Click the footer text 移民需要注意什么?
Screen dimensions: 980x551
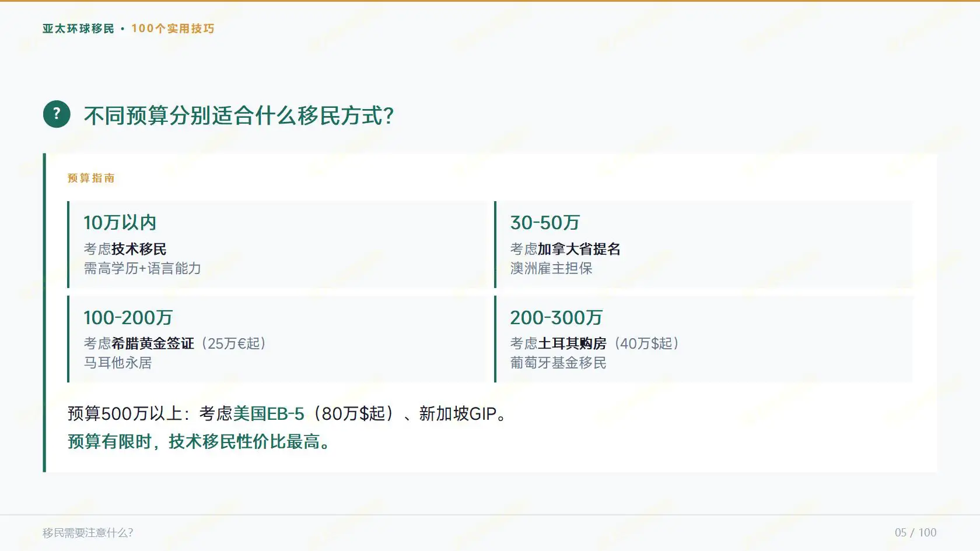coord(88,533)
